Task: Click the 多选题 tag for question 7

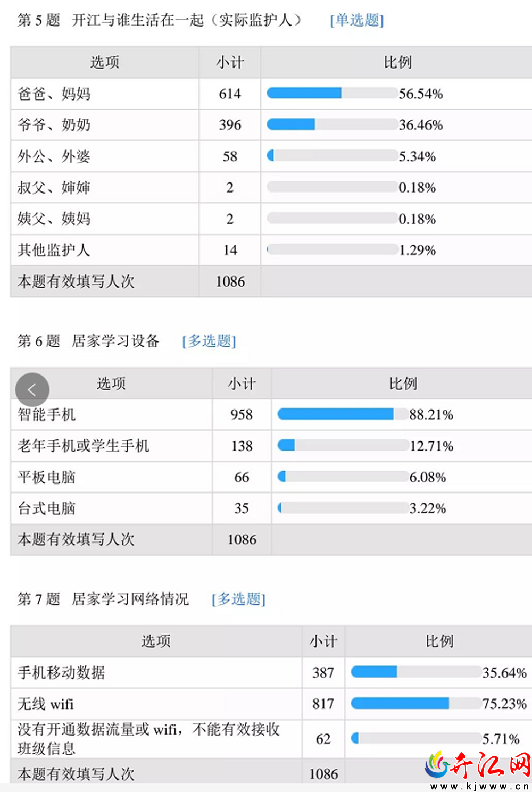Action: [238, 599]
